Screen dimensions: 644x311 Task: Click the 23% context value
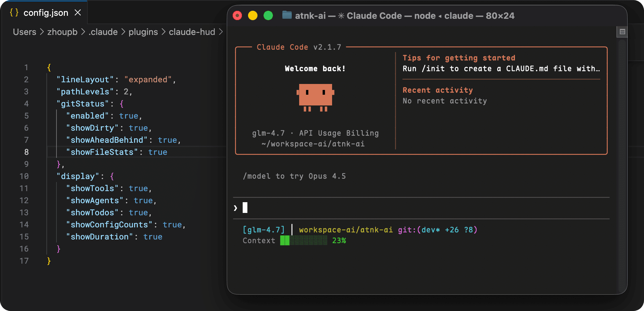coord(339,240)
